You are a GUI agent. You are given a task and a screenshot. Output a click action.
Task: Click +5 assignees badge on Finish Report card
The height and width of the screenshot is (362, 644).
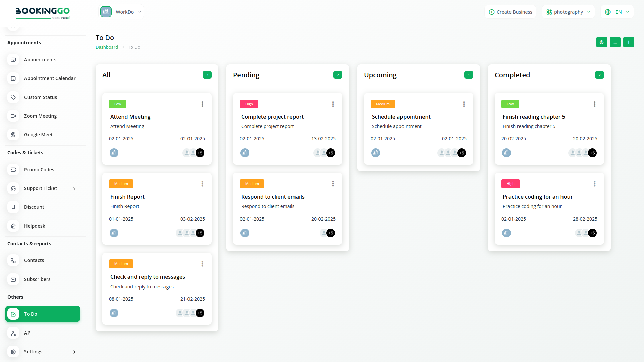pos(200,233)
